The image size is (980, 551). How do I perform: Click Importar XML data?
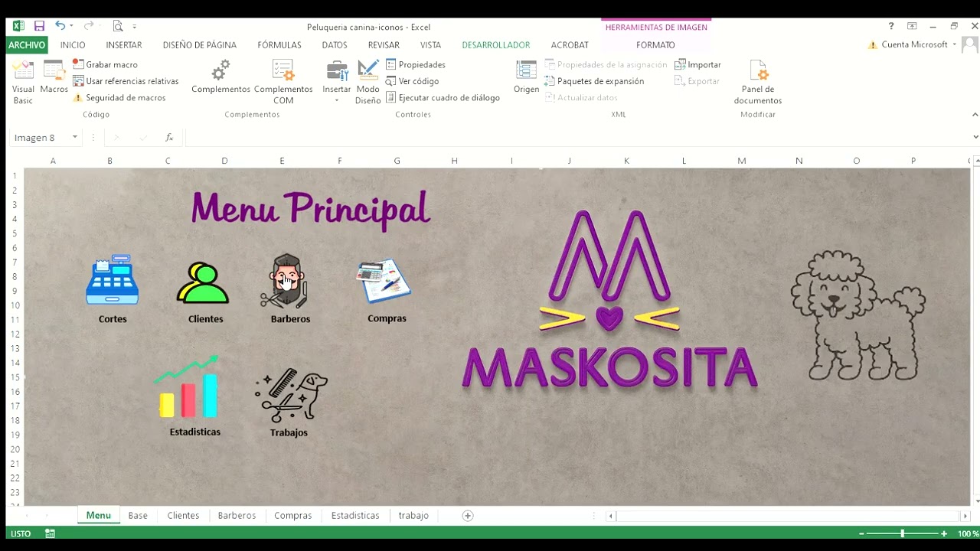click(x=697, y=65)
